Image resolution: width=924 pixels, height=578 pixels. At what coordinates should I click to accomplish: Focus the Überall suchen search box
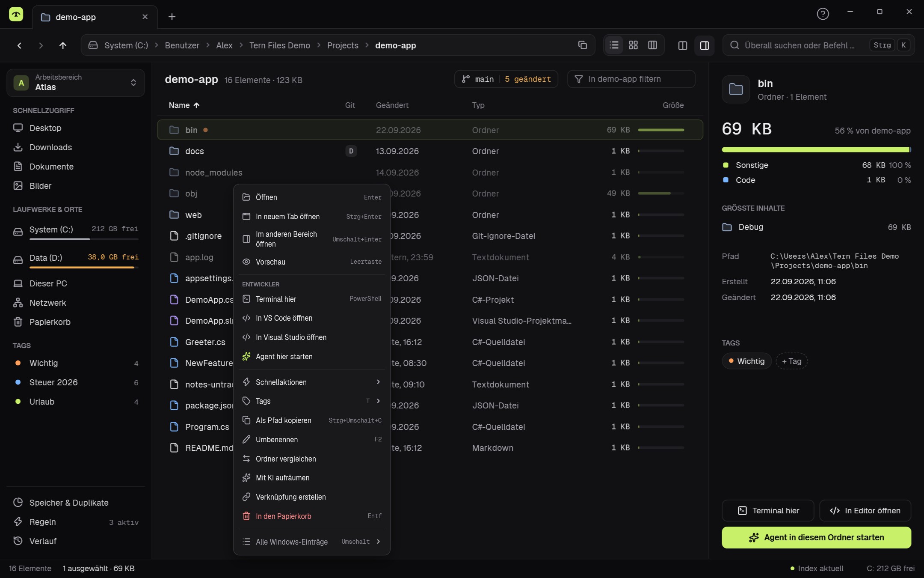pos(818,45)
